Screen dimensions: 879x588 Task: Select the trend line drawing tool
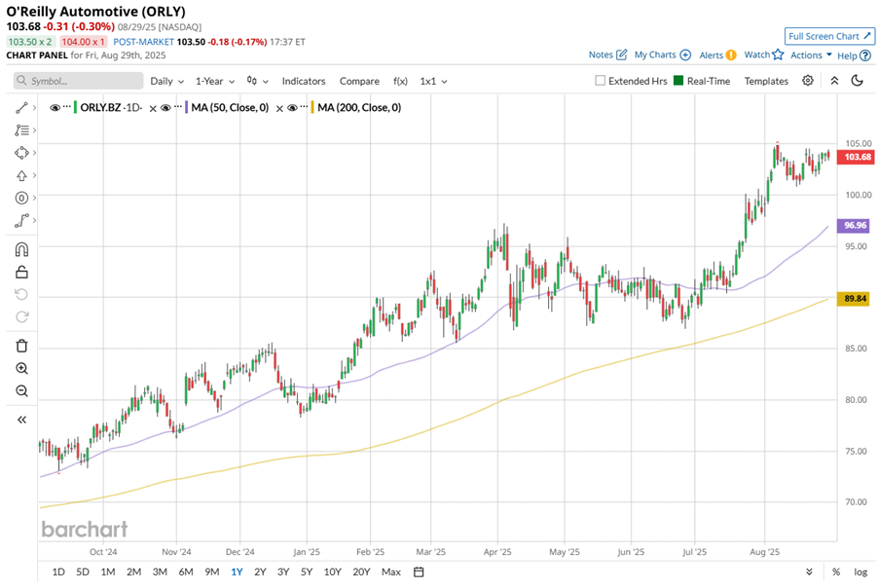pyautogui.click(x=21, y=108)
